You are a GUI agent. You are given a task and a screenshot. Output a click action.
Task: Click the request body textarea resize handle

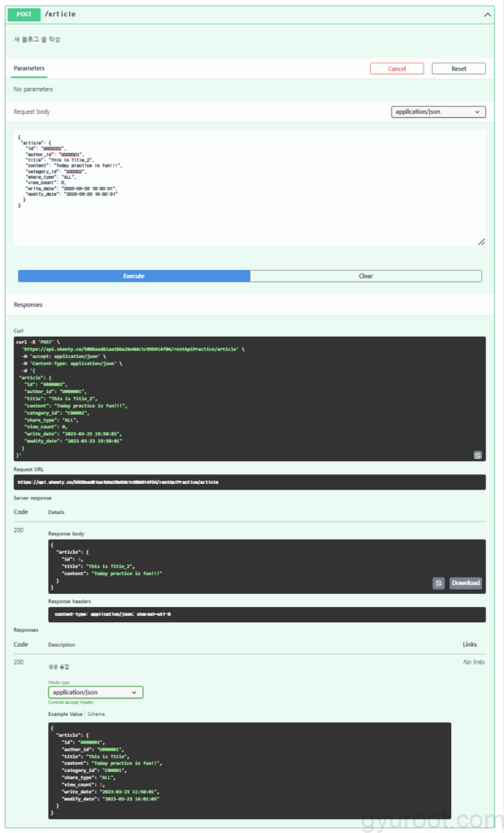pyautogui.click(x=481, y=242)
